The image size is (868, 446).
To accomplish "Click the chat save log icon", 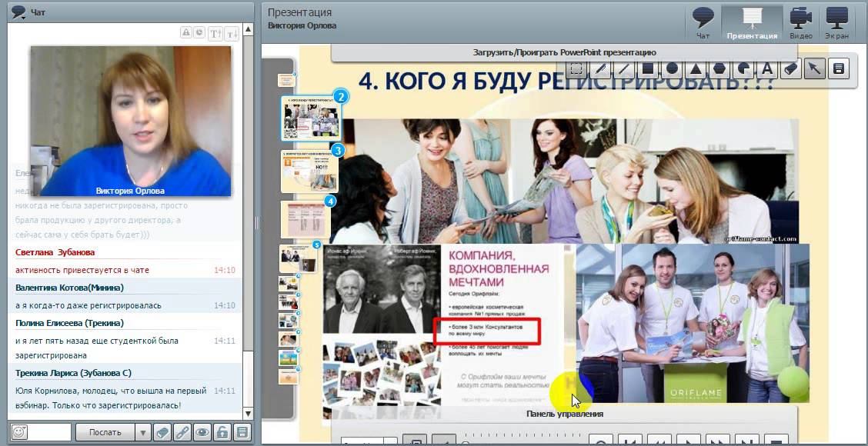I will (242, 432).
